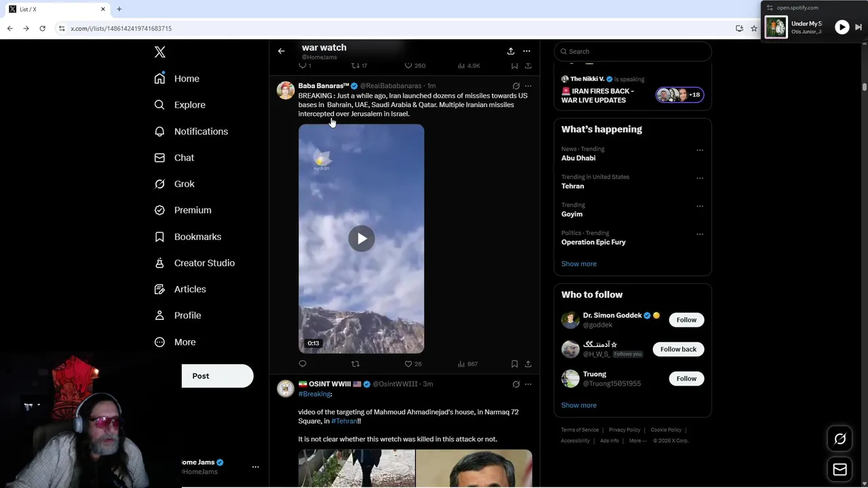Screen dimensions: 868x488
Task: Click the Explore magnifier icon
Action: pyautogui.click(x=159, y=105)
